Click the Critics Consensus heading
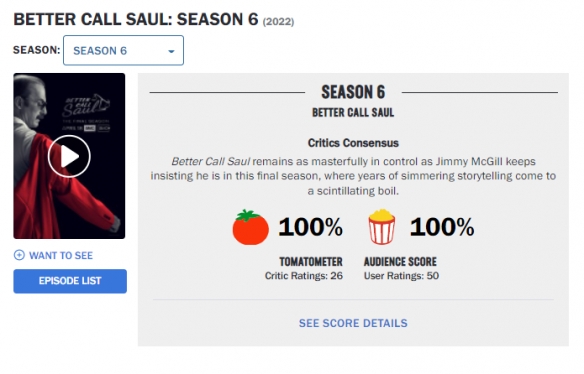The height and width of the screenshot is (374, 584). coord(353,143)
